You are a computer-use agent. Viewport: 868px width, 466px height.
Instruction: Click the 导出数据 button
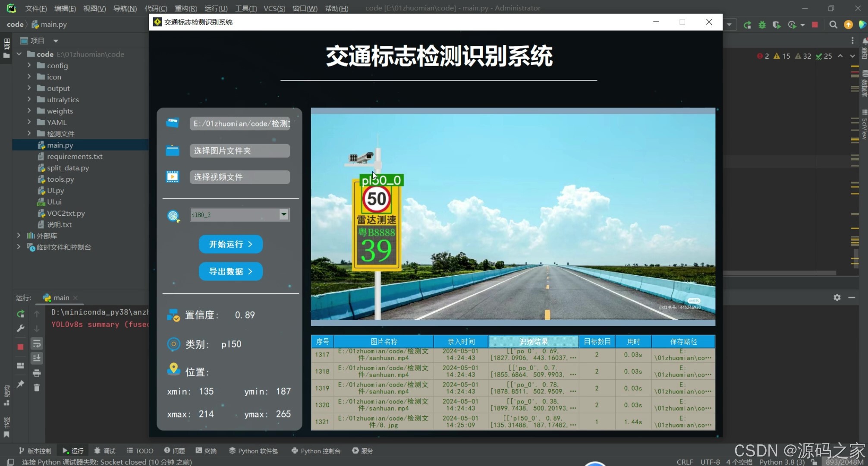coord(230,271)
